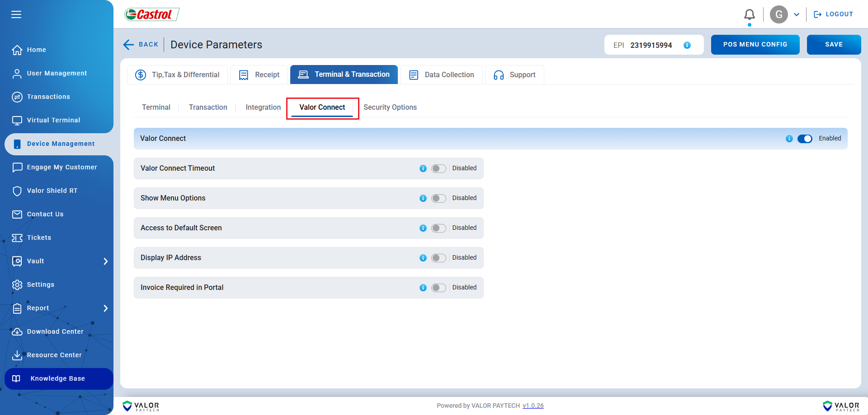
Task: Click info icon for Display IP Address
Action: pos(423,258)
